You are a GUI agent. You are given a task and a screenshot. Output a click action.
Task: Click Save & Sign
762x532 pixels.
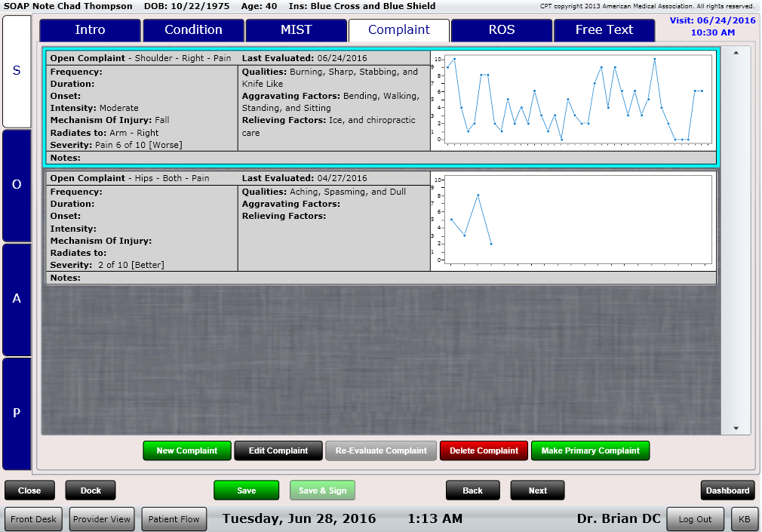click(322, 490)
